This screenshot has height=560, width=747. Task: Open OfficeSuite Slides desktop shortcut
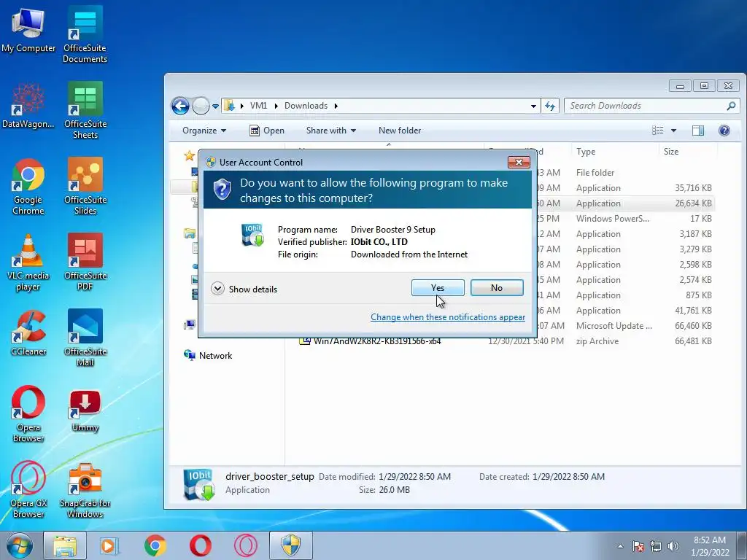click(x=85, y=186)
